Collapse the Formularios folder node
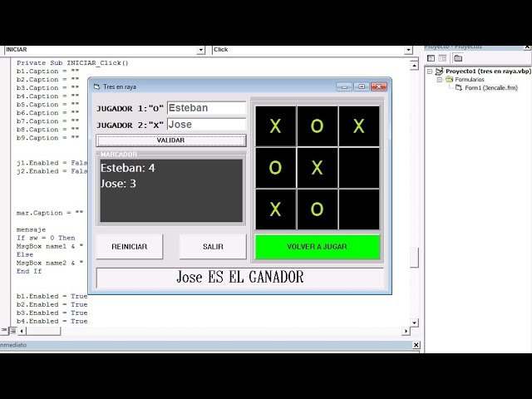 click(440, 80)
